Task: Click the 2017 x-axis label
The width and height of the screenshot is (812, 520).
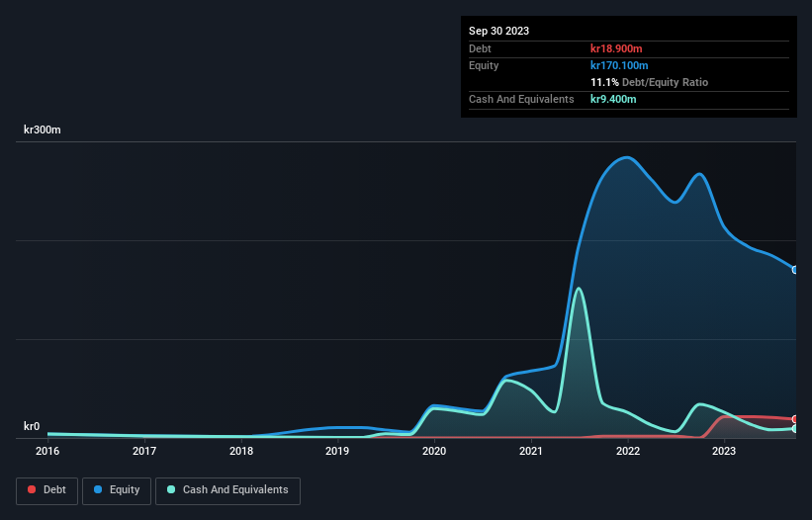Action: [144, 451]
